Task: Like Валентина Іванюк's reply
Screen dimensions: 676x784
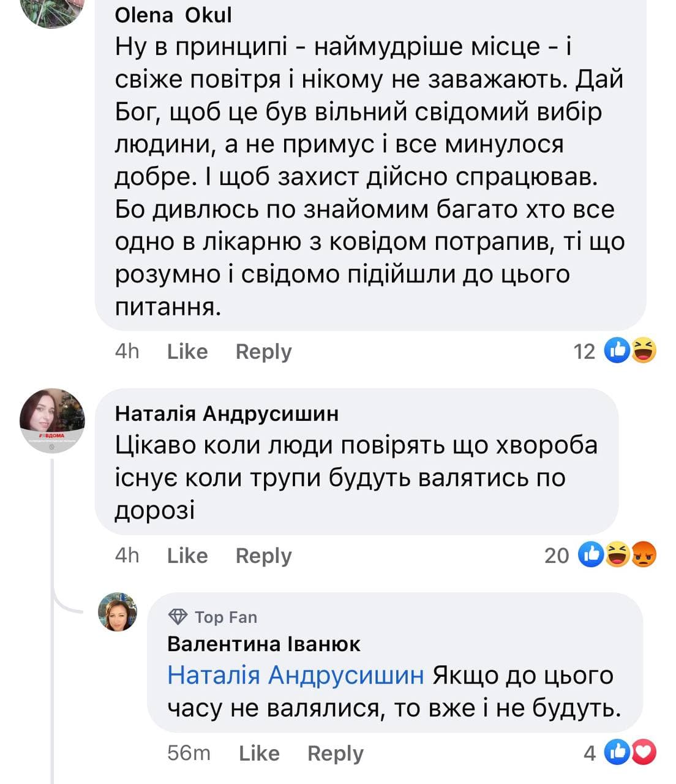Action: tap(259, 753)
